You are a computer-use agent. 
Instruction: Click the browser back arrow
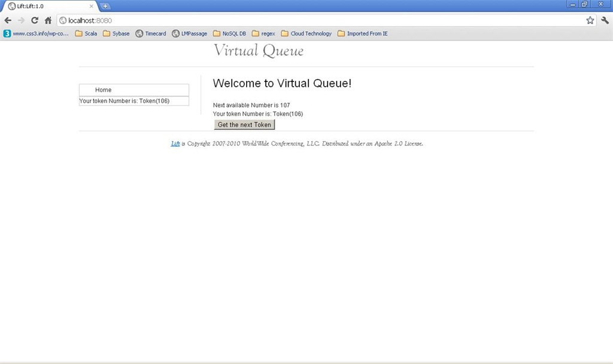8,20
